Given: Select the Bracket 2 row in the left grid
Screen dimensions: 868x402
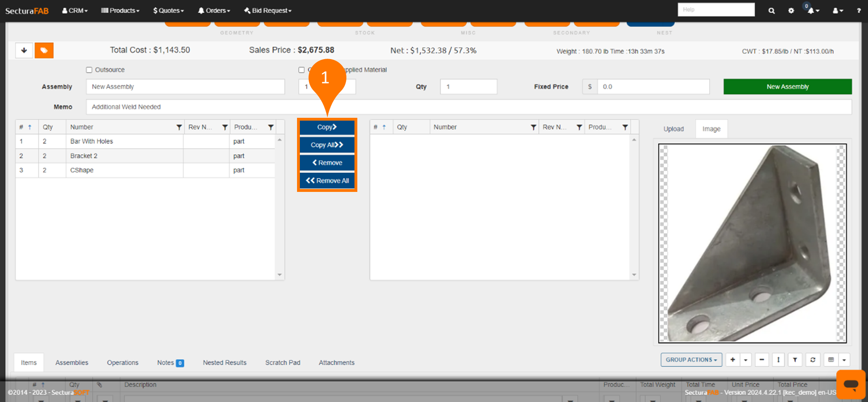Looking at the screenshot, I should pos(121,156).
